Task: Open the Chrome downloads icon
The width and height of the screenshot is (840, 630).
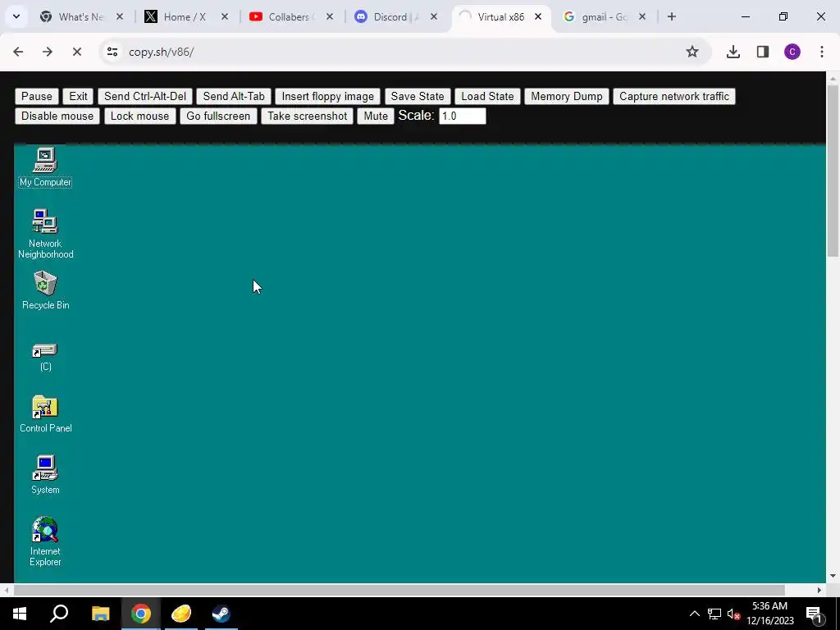Action: click(733, 52)
